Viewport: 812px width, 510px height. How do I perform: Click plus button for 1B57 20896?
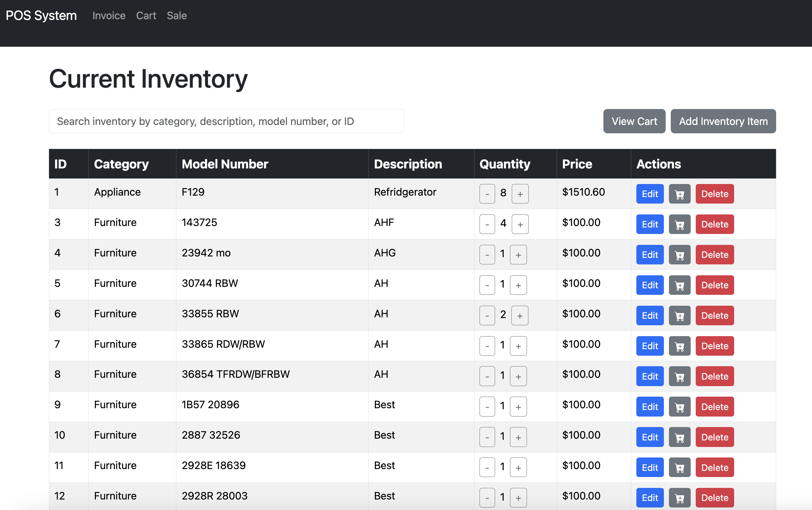[518, 407]
